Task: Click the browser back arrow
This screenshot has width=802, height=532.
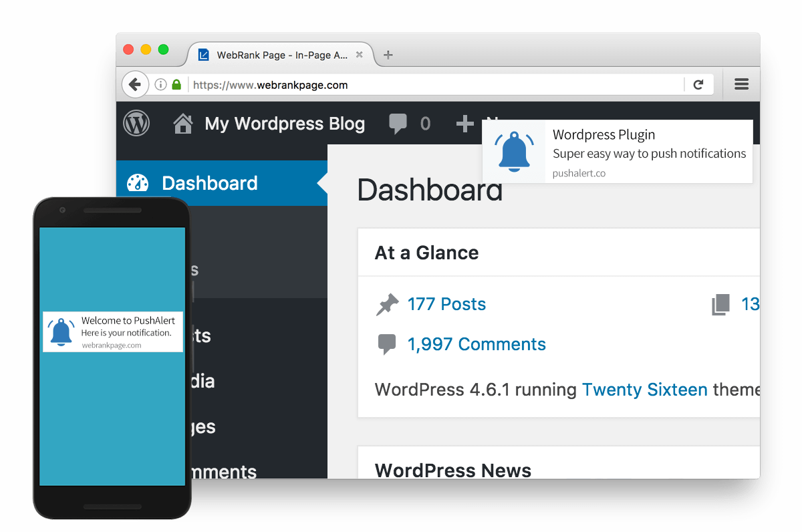Action: [135, 84]
